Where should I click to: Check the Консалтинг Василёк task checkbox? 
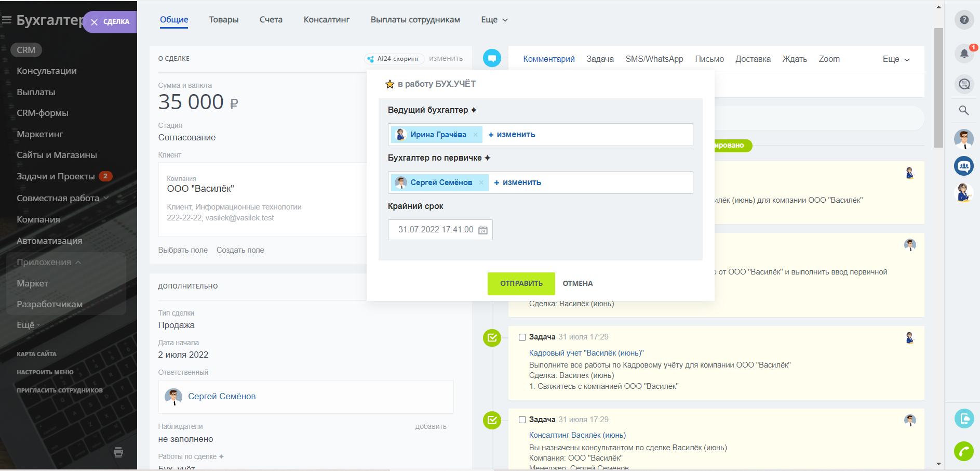(x=522, y=420)
